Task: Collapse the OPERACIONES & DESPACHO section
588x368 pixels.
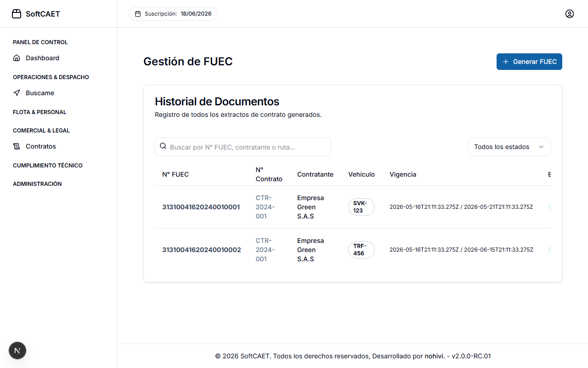Action: (51, 77)
